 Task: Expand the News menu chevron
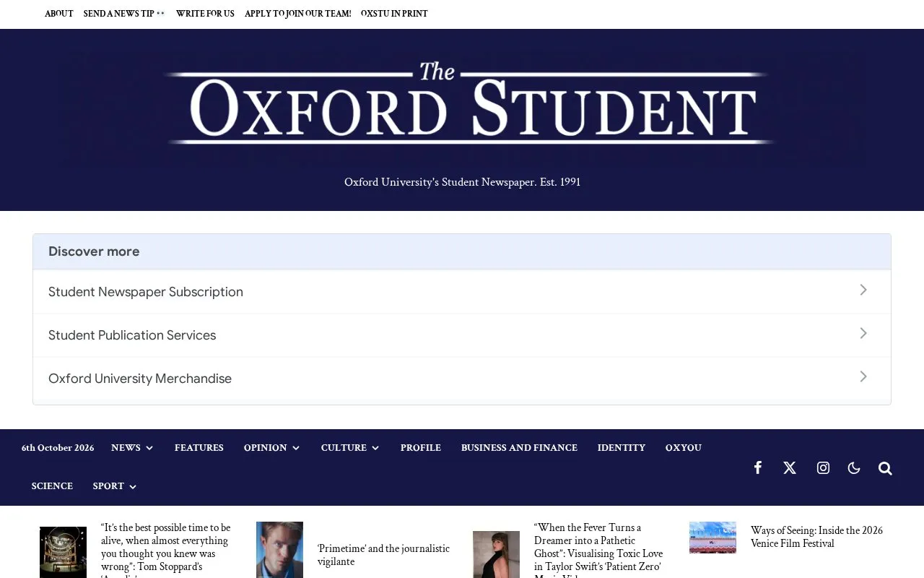click(149, 448)
